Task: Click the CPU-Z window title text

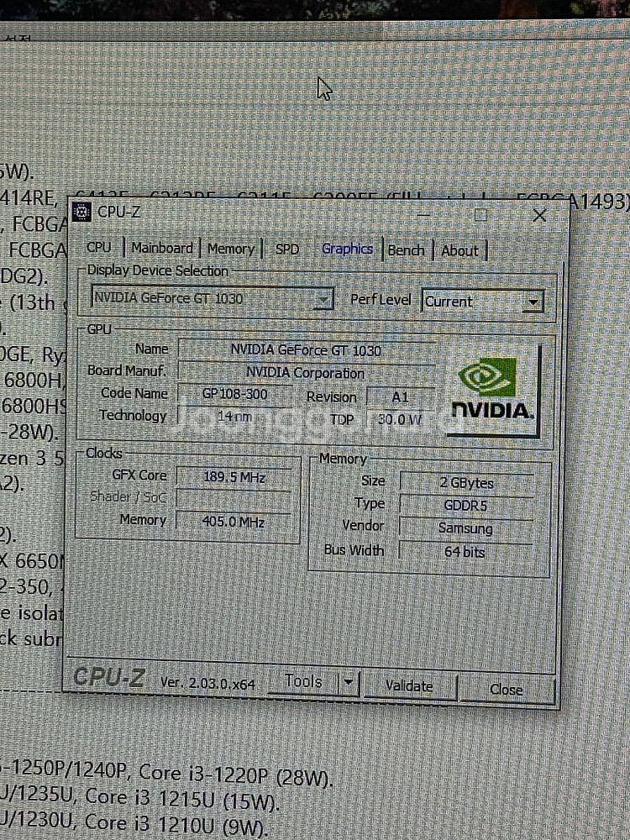Action: click(x=118, y=213)
